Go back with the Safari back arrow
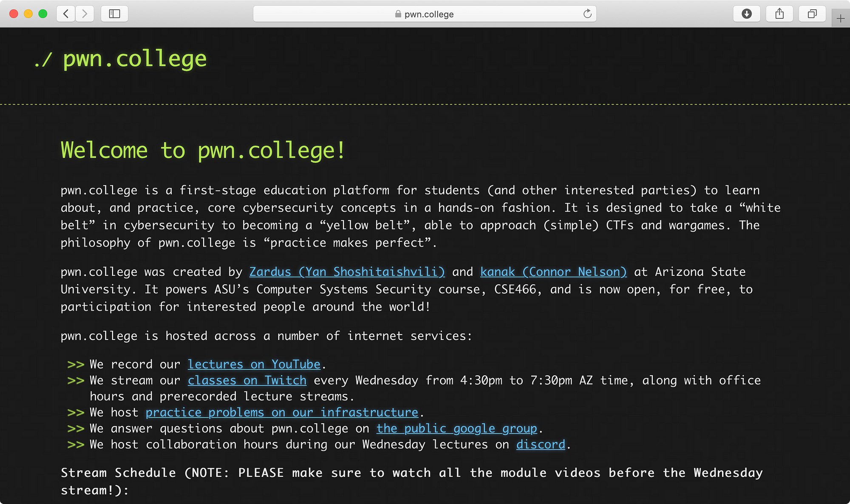Viewport: 850px width, 504px height. [66, 14]
